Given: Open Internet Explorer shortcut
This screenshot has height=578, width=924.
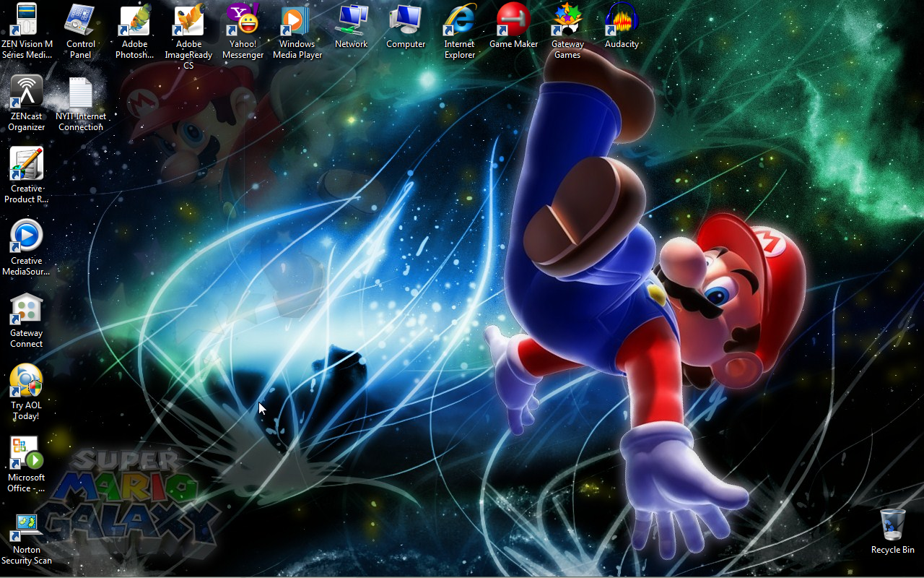Looking at the screenshot, I should [460, 20].
